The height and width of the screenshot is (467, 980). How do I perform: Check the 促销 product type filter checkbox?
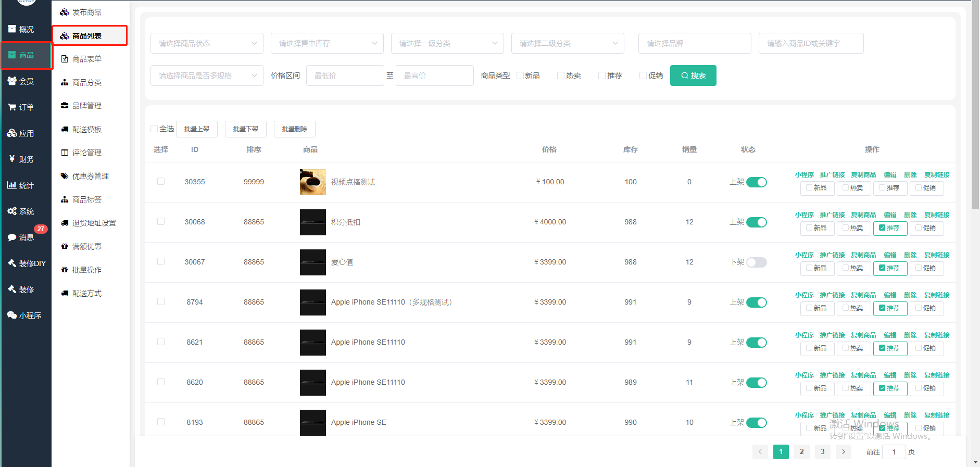(643, 75)
